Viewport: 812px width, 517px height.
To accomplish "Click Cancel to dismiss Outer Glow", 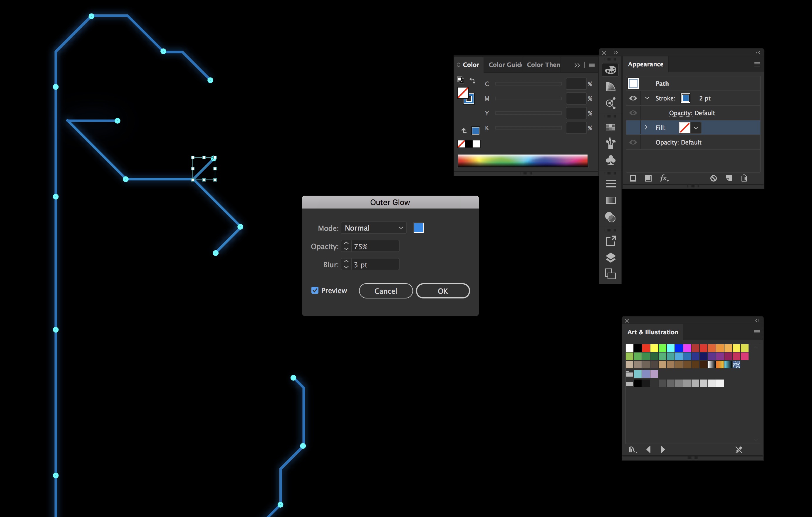I will coord(386,291).
